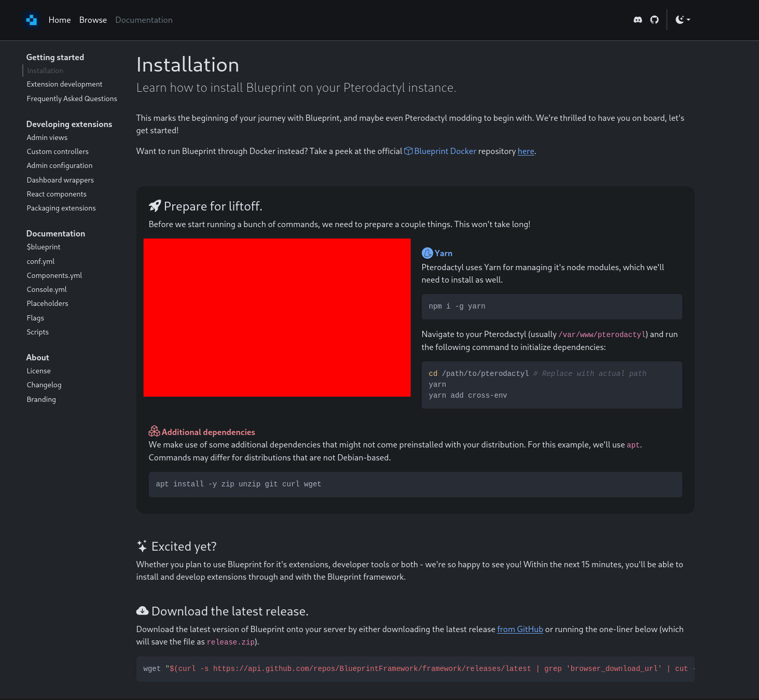Screen dimensions: 759x700
Task: Click the 'About' sidebar heading
Action: [x=37, y=357]
